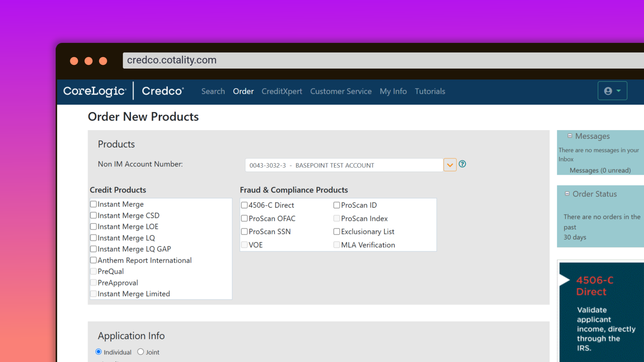This screenshot has height=362, width=644.
Task: Click the help question mark icon
Action: click(462, 164)
